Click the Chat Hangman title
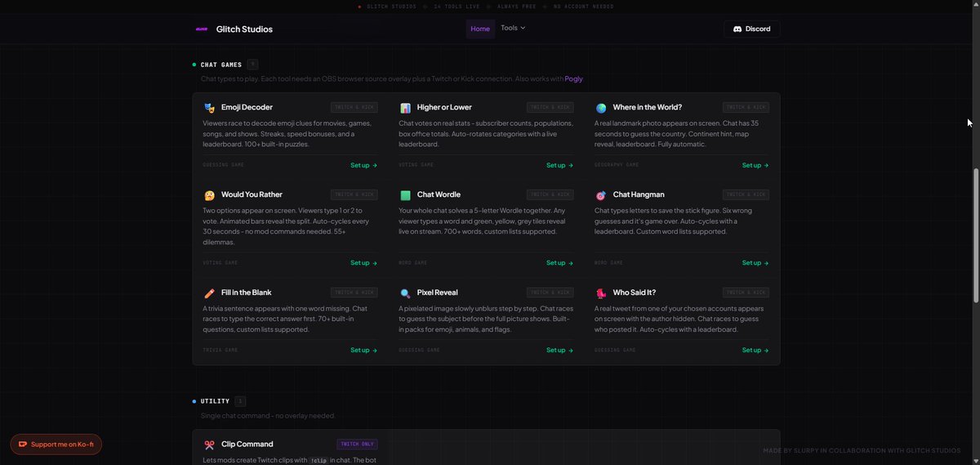Viewport: 980px width, 465px height. 639,194
